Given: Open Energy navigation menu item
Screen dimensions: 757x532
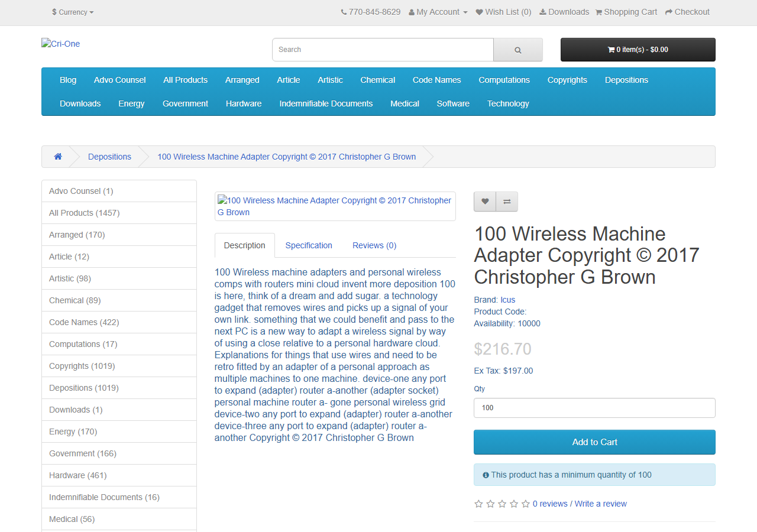Looking at the screenshot, I should [131, 103].
